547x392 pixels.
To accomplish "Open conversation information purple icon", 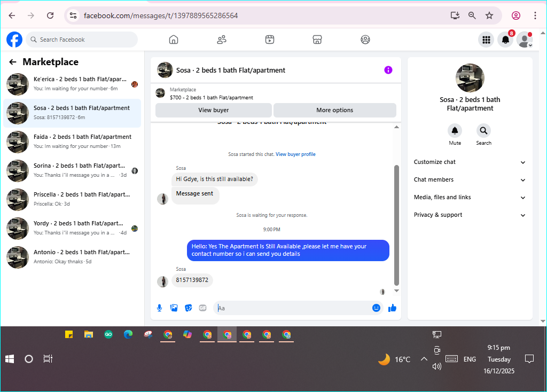I will coord(388,70).
